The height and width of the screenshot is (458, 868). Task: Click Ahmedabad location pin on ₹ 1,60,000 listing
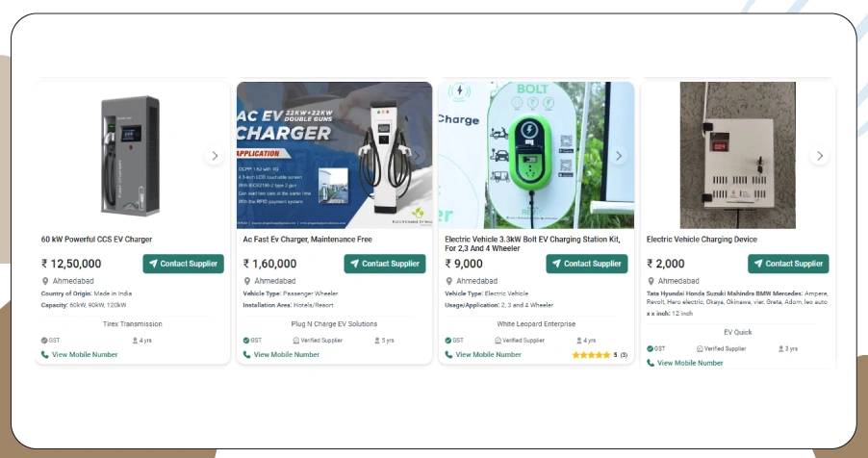tap(247, 281)
